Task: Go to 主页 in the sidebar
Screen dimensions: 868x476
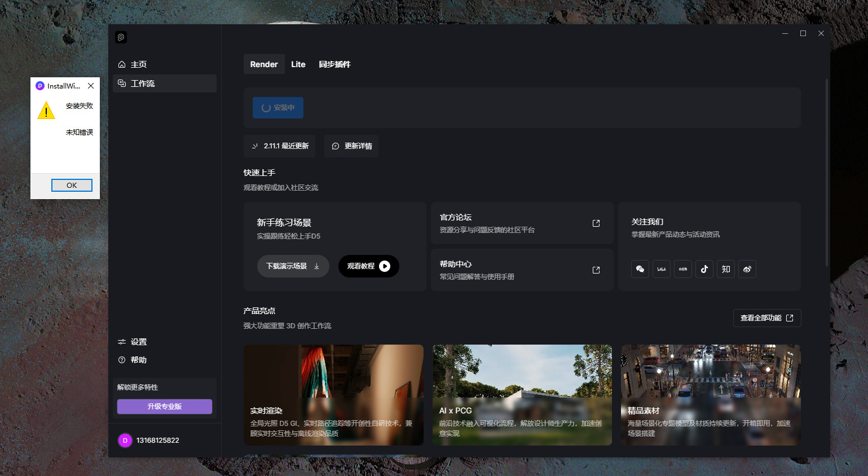Action: (139, 64)
